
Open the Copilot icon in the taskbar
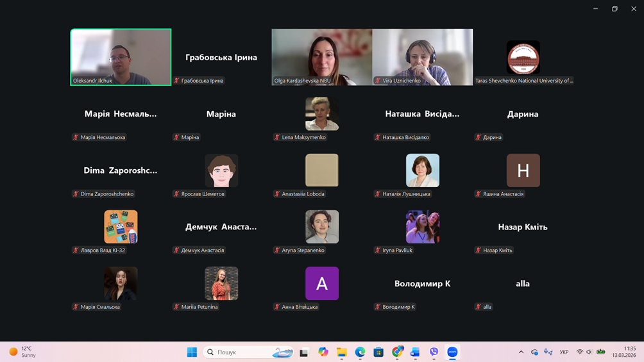[323, 352]
